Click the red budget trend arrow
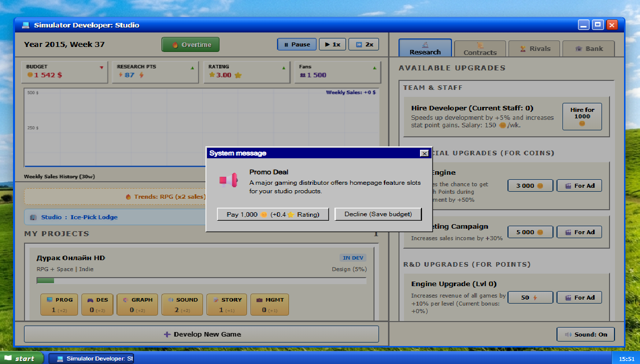Image resolution: width=640 pixels, height=364 pixels. [101, 67]
